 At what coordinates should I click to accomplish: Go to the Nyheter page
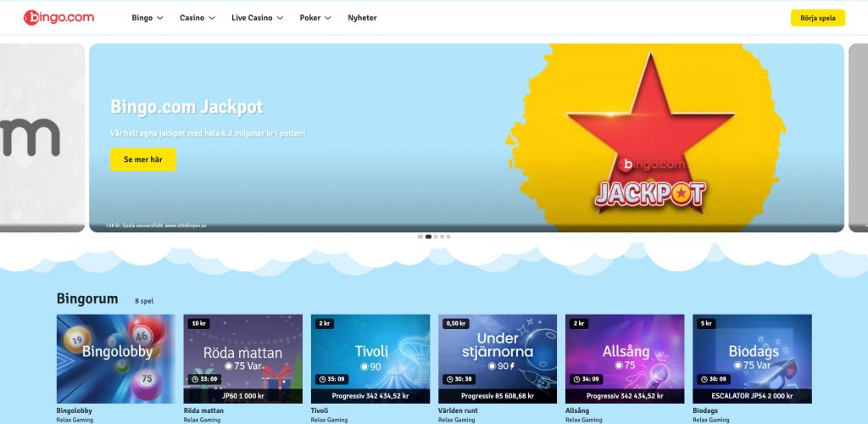pos(362,18)
